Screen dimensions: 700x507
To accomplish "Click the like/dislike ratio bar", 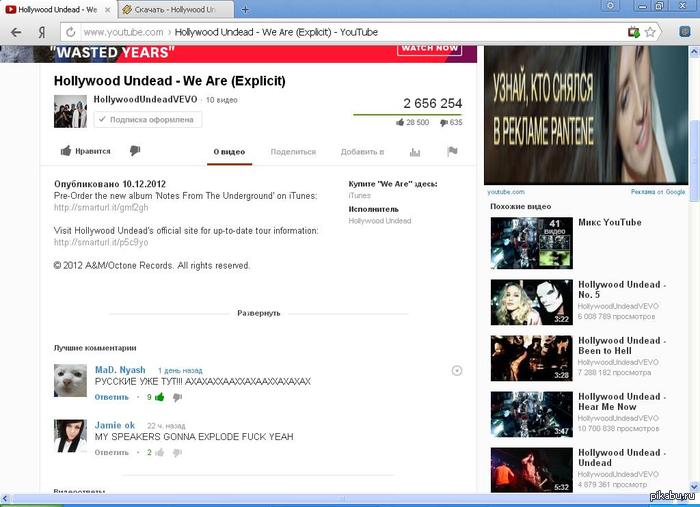I will tap(408, 115).
